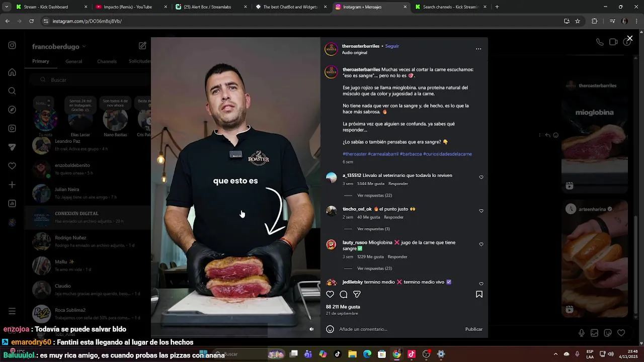Save the post with the bookmark icon
Image resolution: width=644 pixels, height=362 pixels.
pos(479,295)
